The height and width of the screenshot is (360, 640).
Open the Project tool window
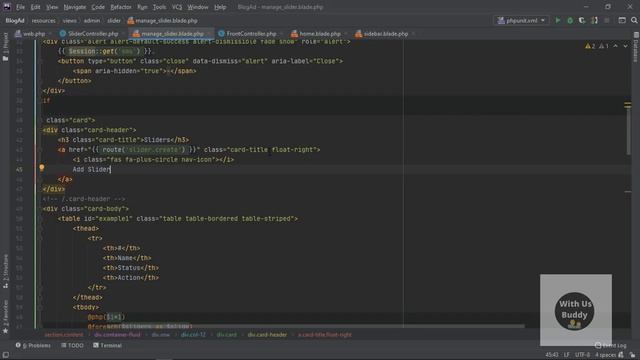5,47
